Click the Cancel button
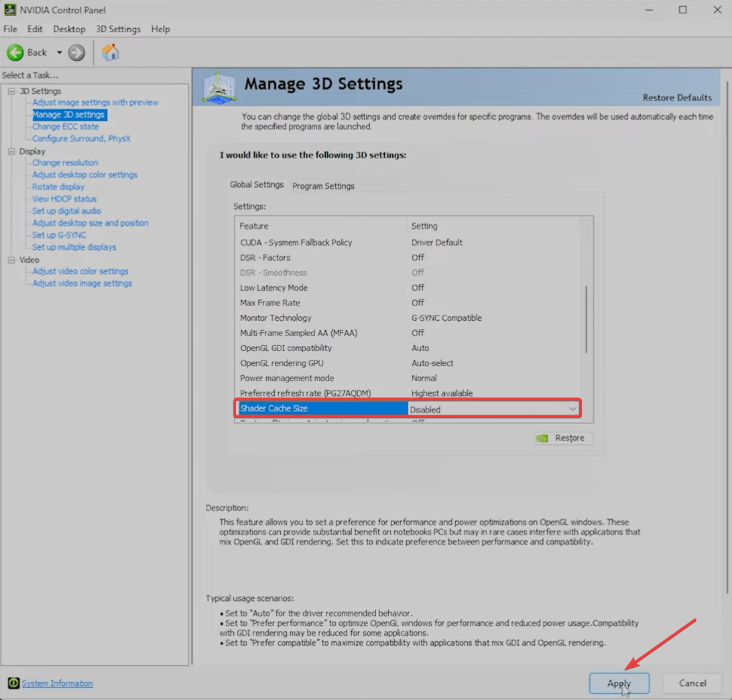The image size is (732, 700). click(692, 683)
